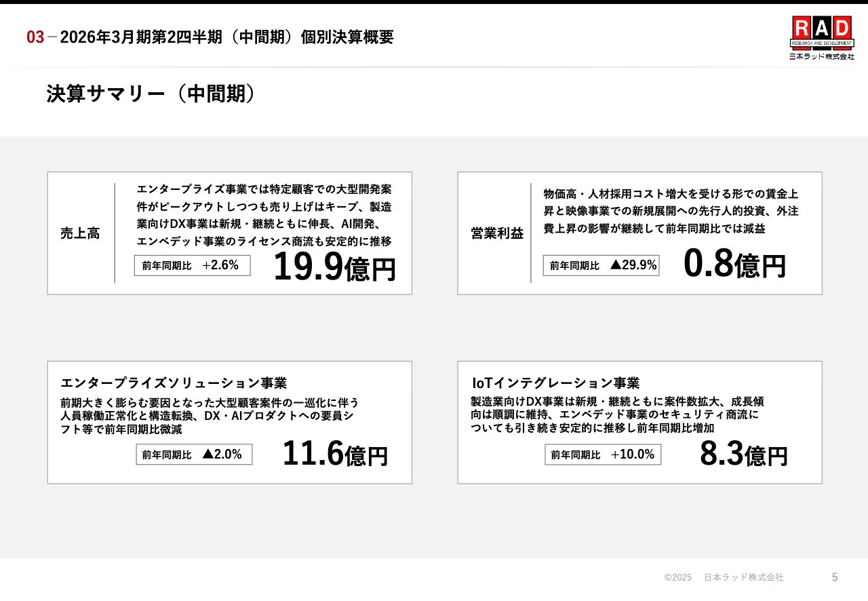Click the 売上高 label
The image size is (868, 601).
80,233
